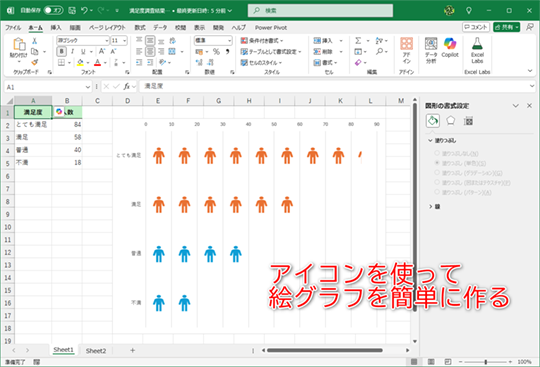Screen dimensions: 540x367
Task: Select No fill (塗りつぶしなし) radio option
Action: click(437, 153)
